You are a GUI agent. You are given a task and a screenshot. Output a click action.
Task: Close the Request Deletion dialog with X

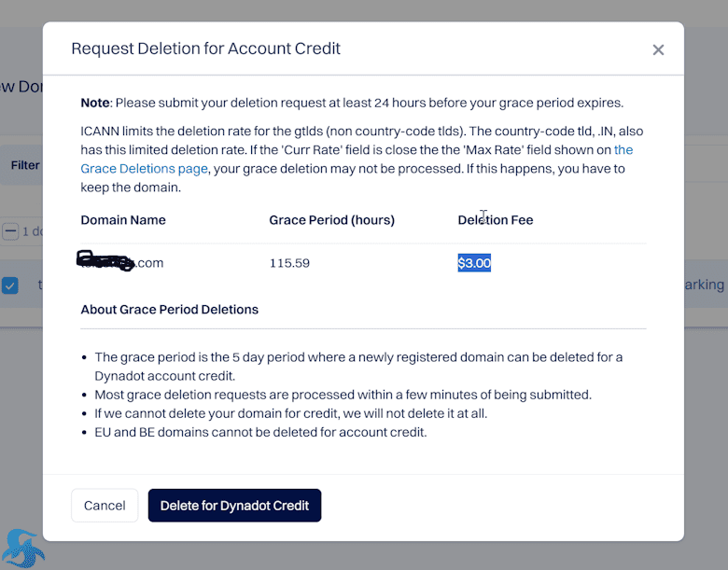click(x=658, y=49)
